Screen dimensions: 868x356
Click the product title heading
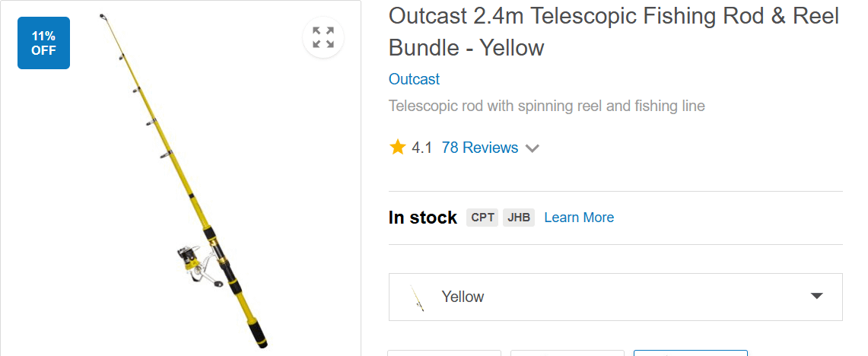(613, 32)
